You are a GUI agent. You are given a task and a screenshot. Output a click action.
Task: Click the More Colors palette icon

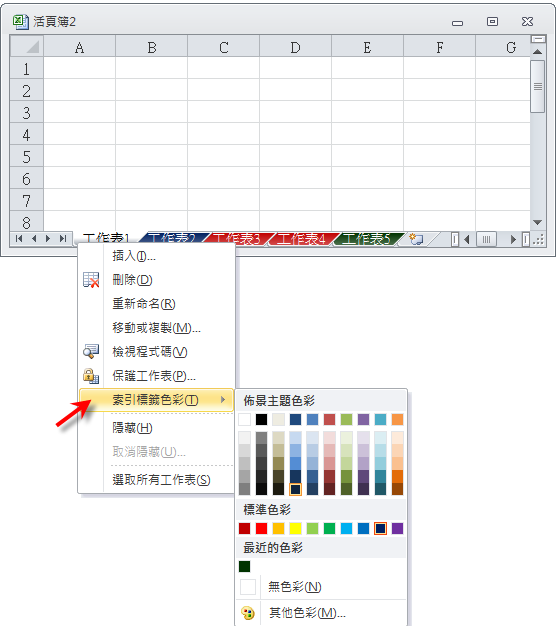[x=248, y=613]
